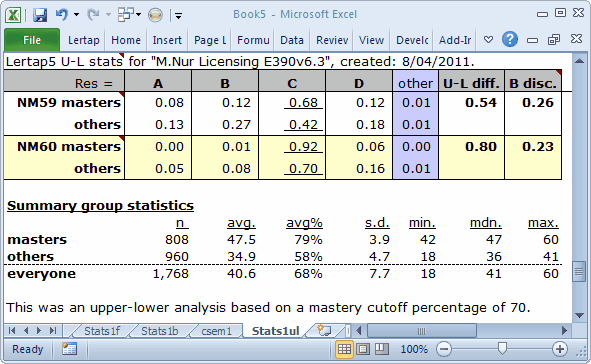Select the underlined 0.92 cell
This screenshot has height=364, width=591.
click(292, 147)
